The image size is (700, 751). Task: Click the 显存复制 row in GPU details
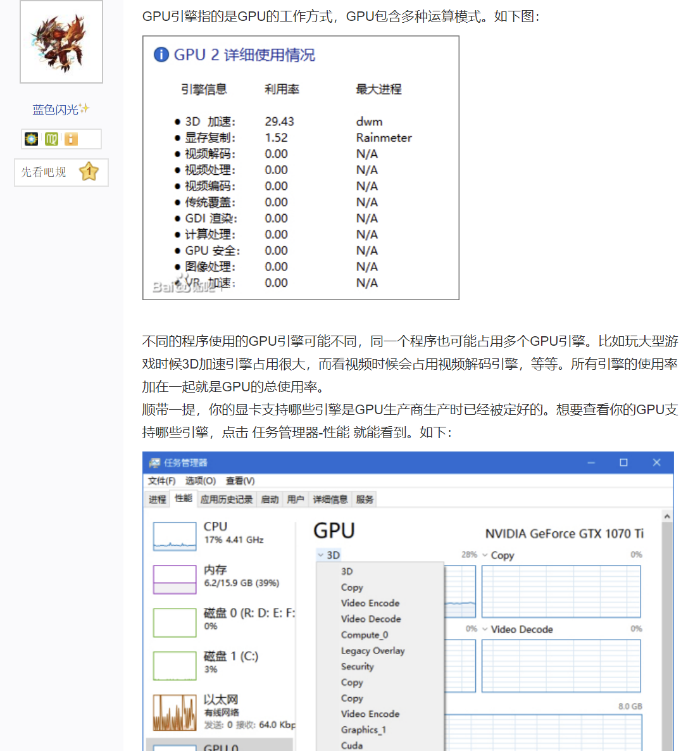click(x=293, y=138)
